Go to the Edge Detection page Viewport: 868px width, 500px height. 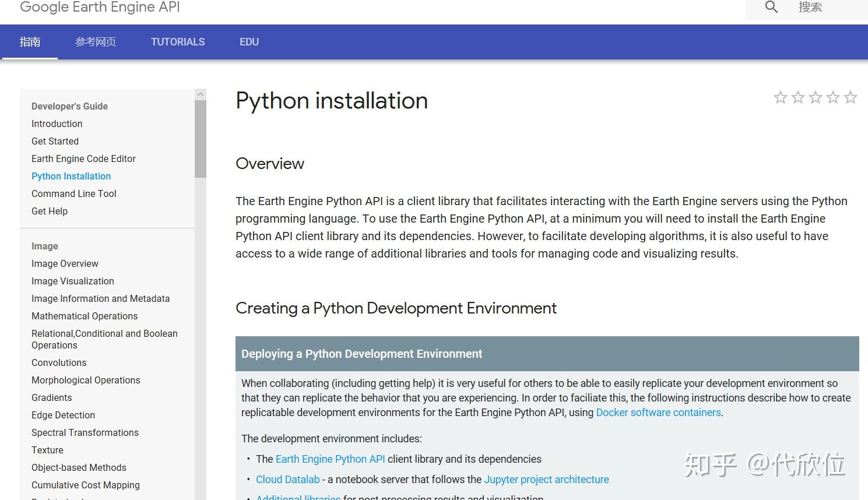pos(63,415)
